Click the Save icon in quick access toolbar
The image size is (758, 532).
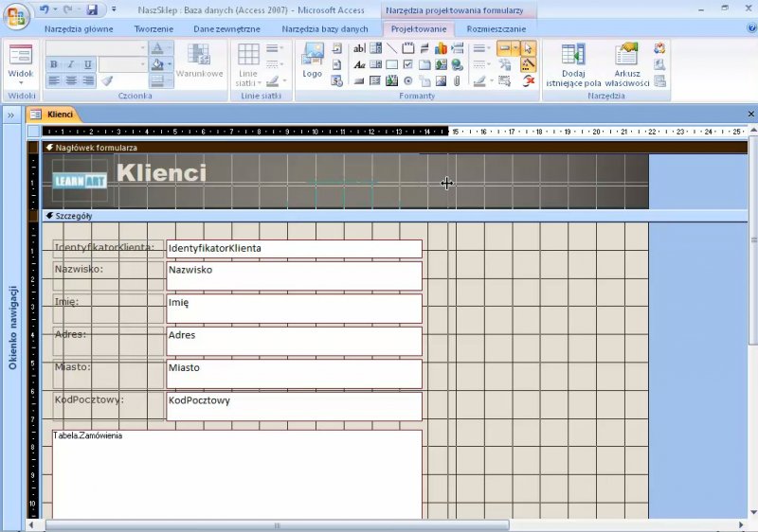pyautogui.click(x=92, y=9)
